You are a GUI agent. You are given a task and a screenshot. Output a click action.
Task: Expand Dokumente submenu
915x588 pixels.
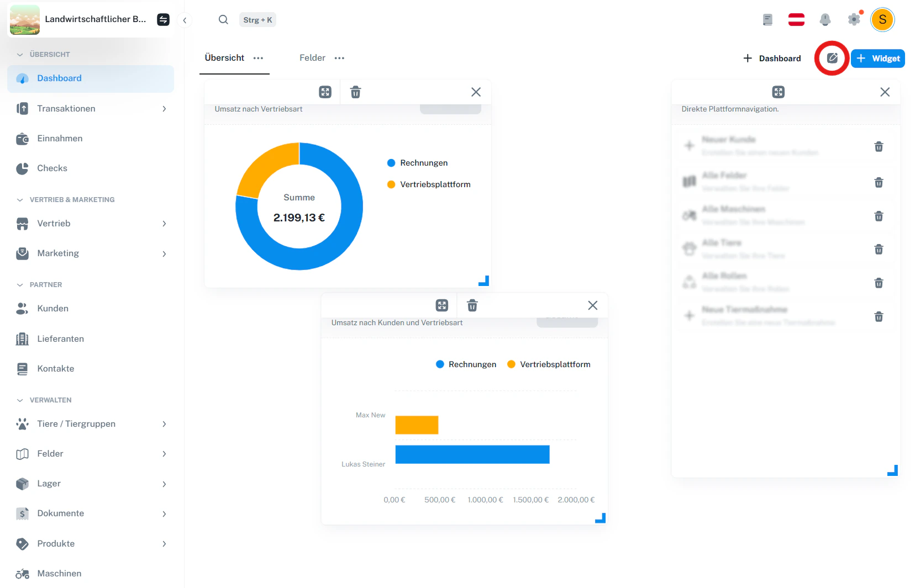[164, 514]
